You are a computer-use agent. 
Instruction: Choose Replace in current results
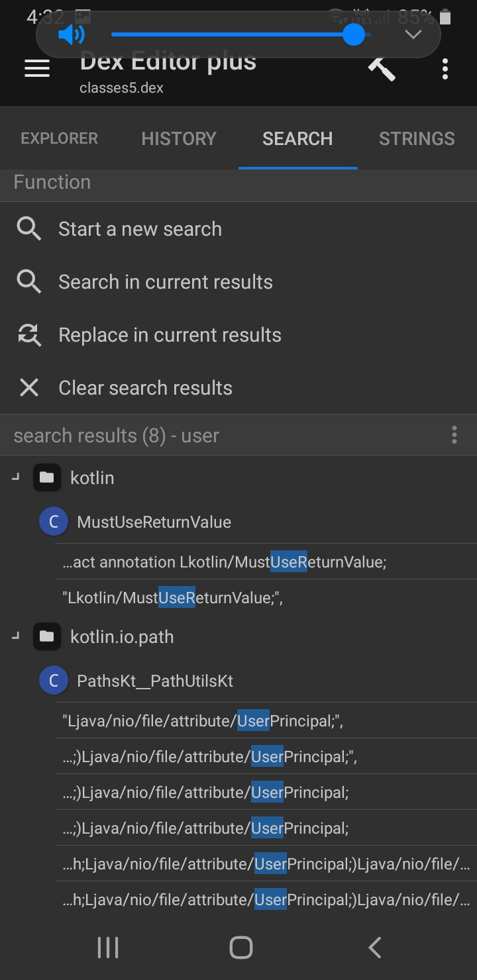pos(238,335)
